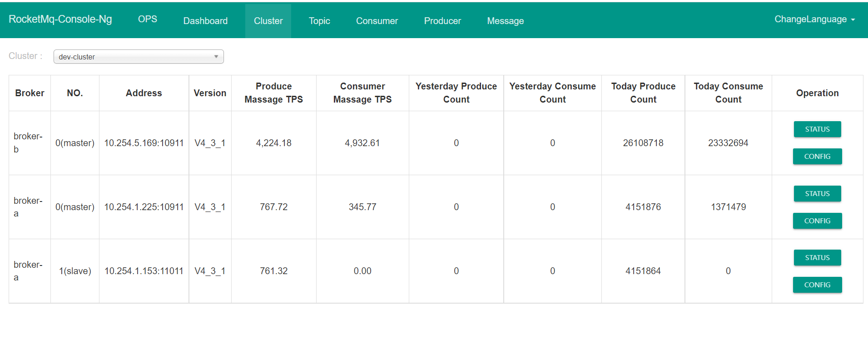The width and height of the screenshot is (868, 354).
Task: Select the Cluster navigation tab
Action: [x=268, y=21]
